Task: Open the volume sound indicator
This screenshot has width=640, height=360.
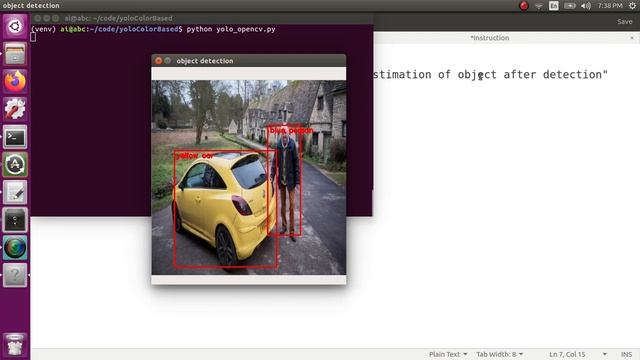Action: coord(586,6)
